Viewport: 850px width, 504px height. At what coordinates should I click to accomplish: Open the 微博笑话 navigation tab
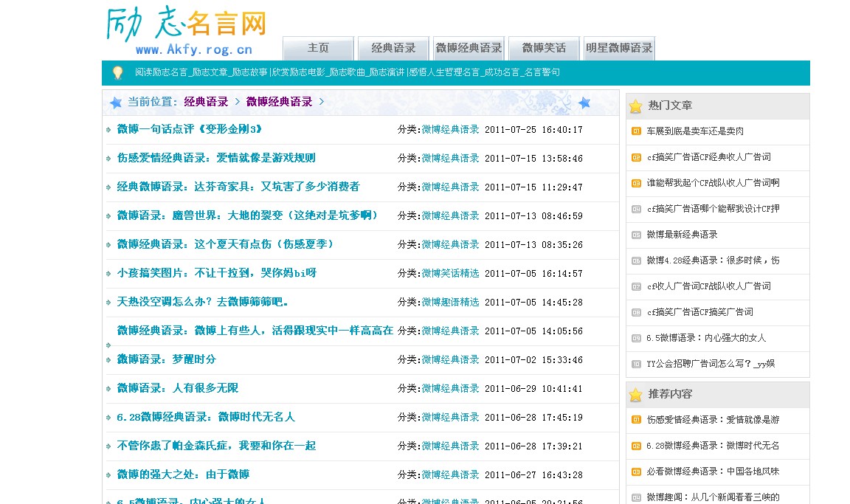click(545, 48)
